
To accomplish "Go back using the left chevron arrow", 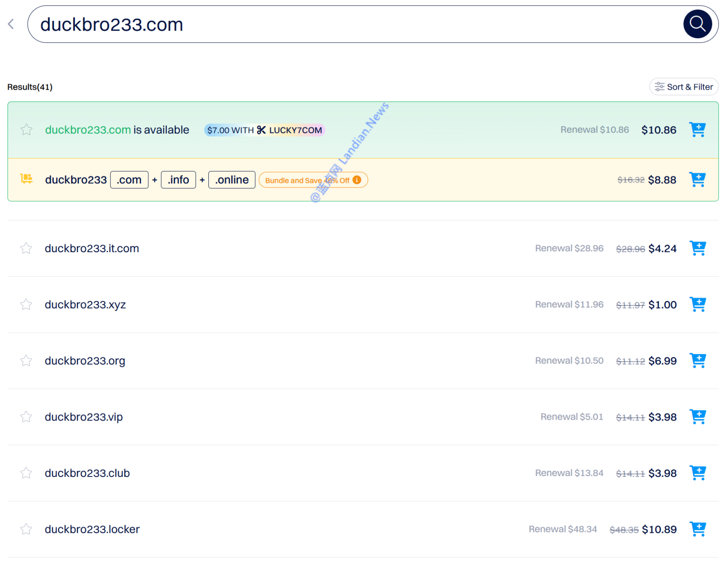I will [x=11, y=24].
